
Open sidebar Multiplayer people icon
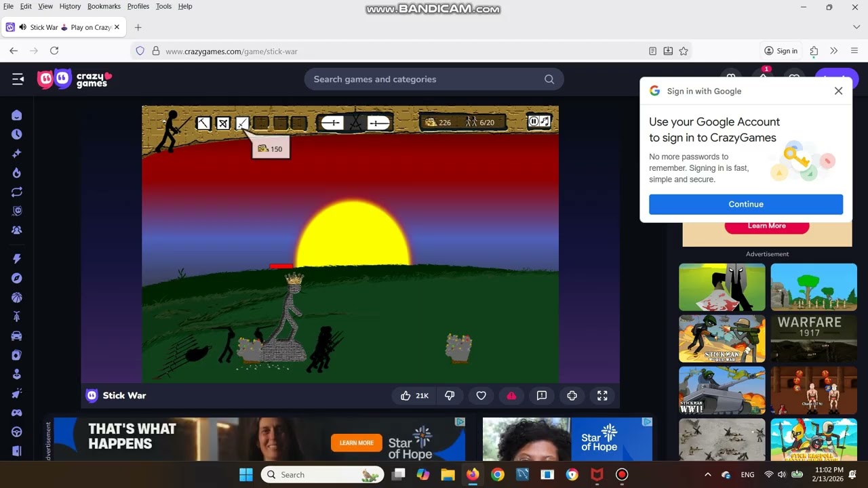[17, 230]
